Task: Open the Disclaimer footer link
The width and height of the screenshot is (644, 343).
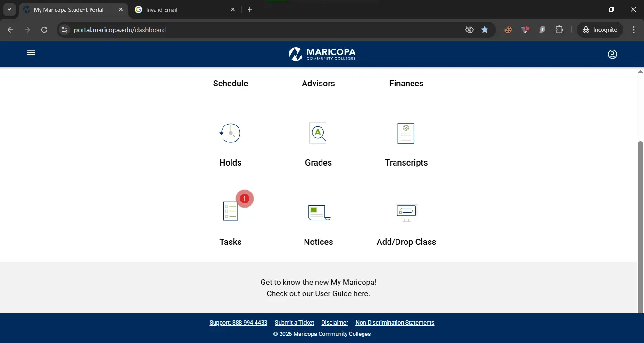Action: coord(335,323)
